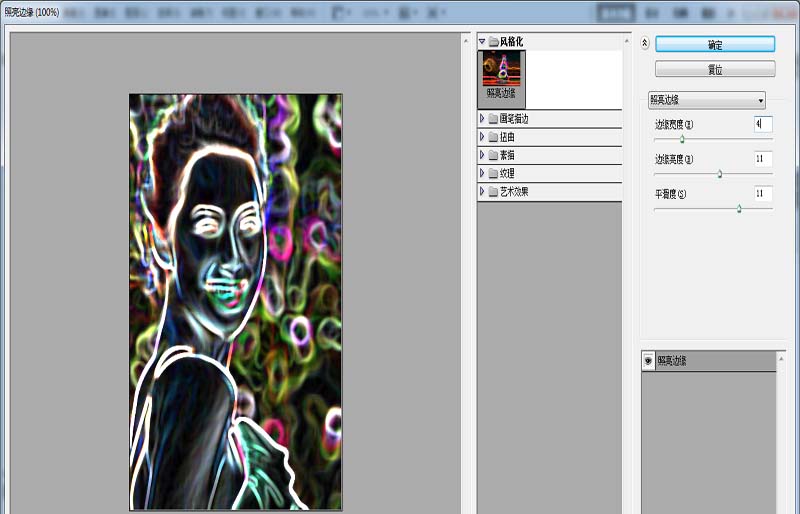Click the 纹理 folder icon
The image size is (800, 514).
point(493,174)
